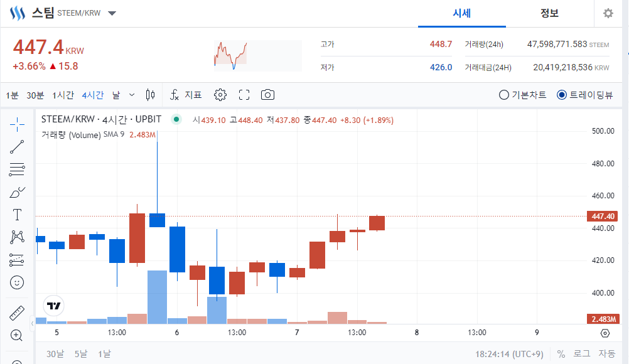
Task: Switch to the 시세 tab
Action: point(462,13)
